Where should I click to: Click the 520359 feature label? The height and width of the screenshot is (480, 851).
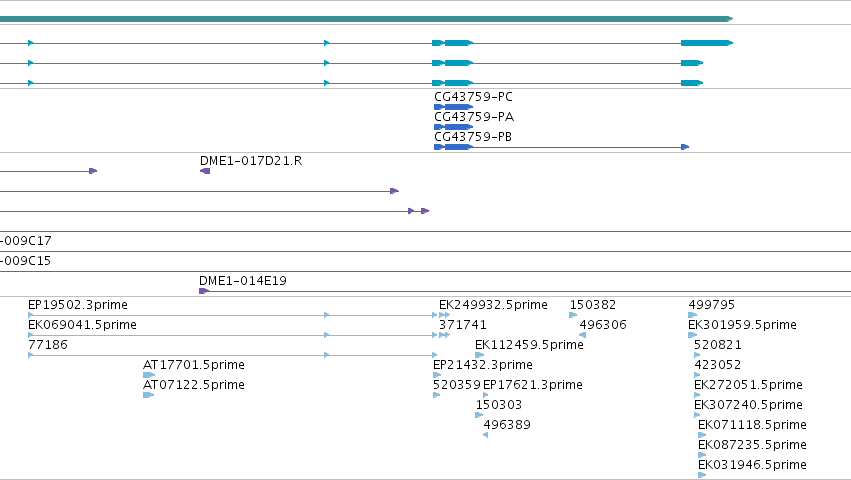pyautogui.click(x=457, y=385)
